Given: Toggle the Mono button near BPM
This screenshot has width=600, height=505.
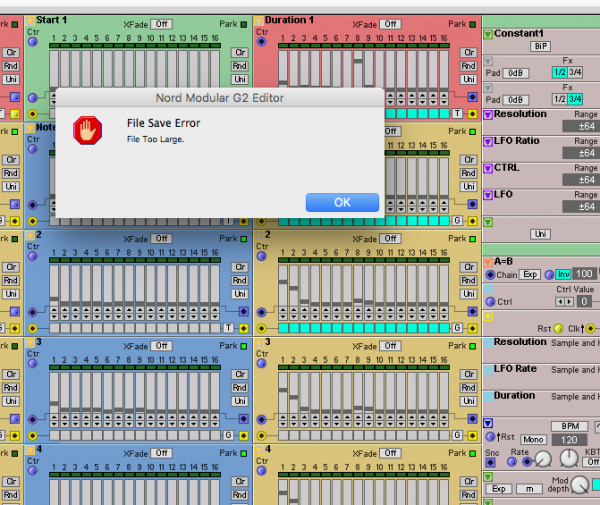Looking at the screenshot, I should pos(533,440).
